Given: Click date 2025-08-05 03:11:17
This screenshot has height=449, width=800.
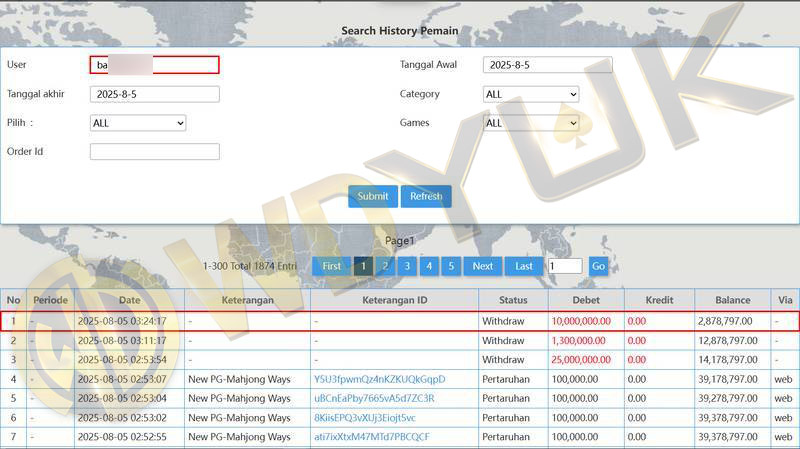Looking at the screenshot, I should tap(122, 341).
